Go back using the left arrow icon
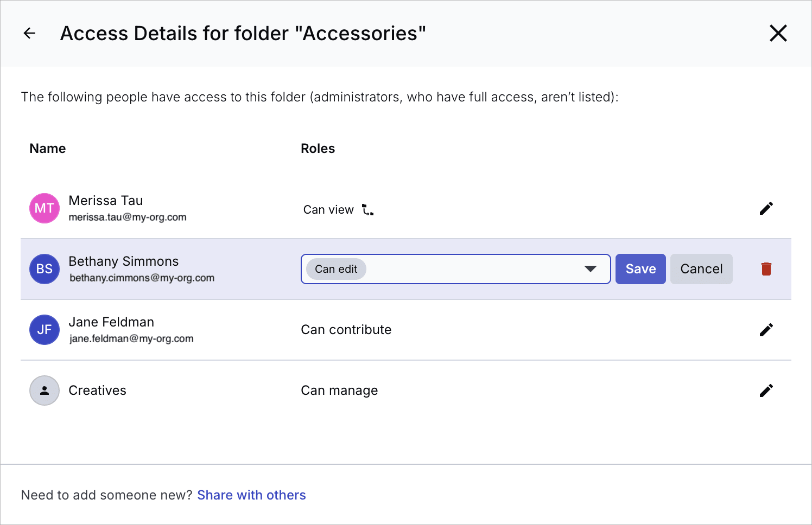 pos(30,34)
